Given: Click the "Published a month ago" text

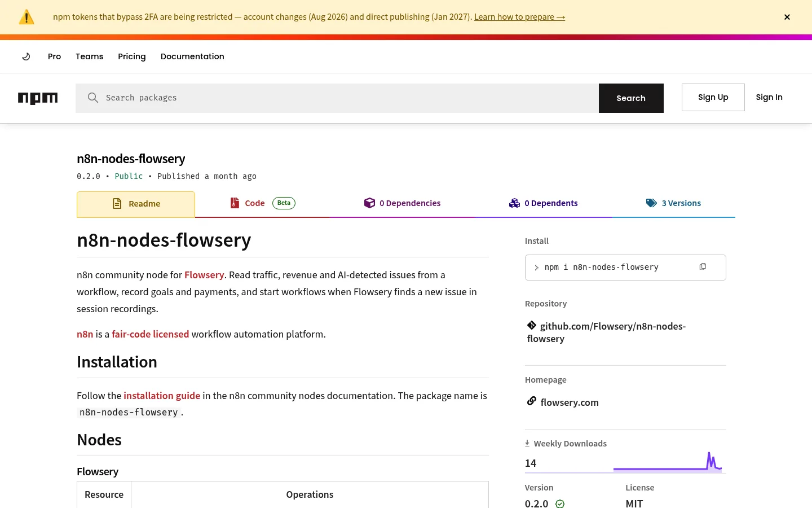Looking at the screenshot, I should pos(207,176).
